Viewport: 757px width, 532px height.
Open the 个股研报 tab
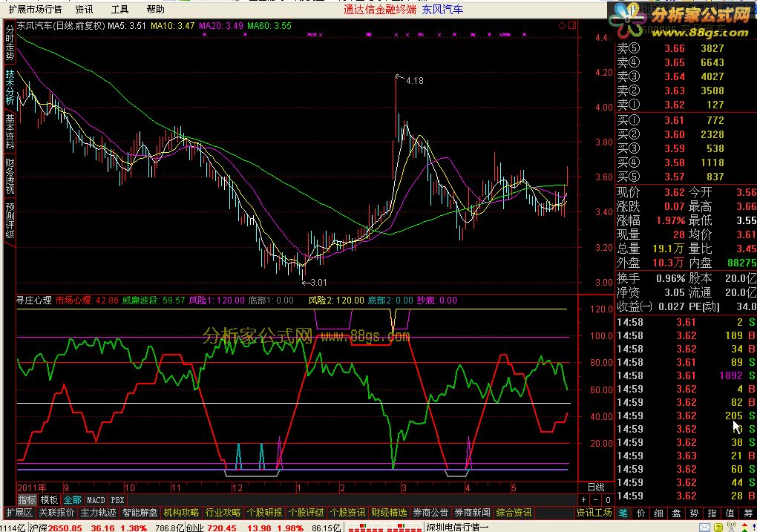pos(264,513)
